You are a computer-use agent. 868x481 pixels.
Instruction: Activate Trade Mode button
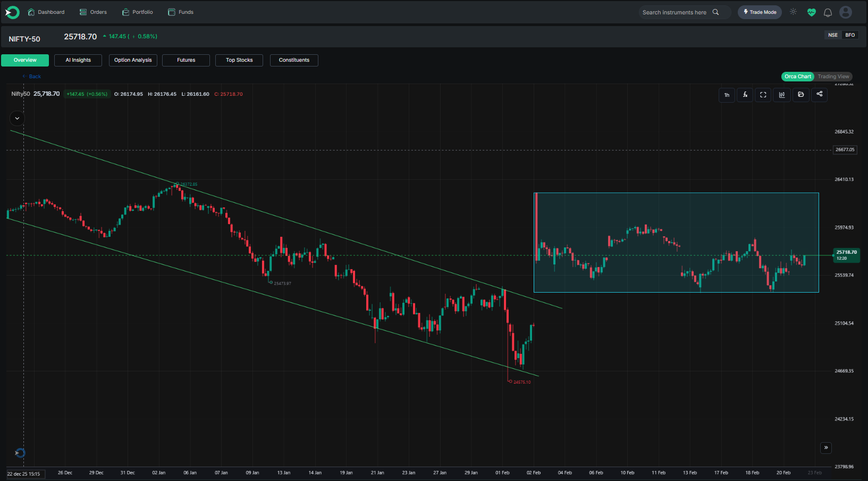pos(759,12)
